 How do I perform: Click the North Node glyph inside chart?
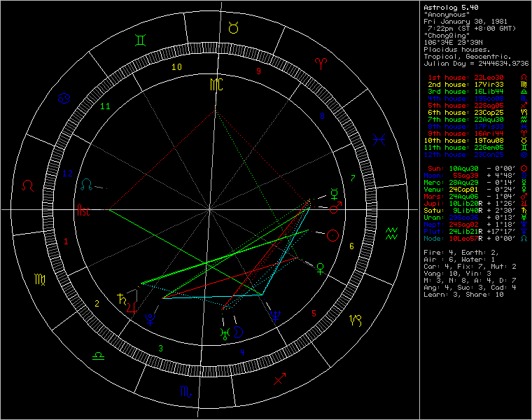pos(87,184)
